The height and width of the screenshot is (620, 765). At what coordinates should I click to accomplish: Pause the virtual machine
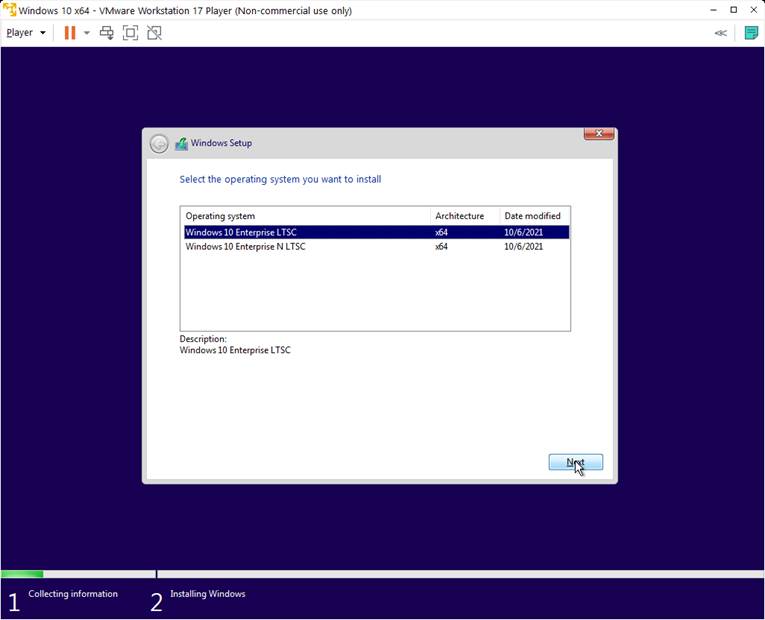click(70, 33)
